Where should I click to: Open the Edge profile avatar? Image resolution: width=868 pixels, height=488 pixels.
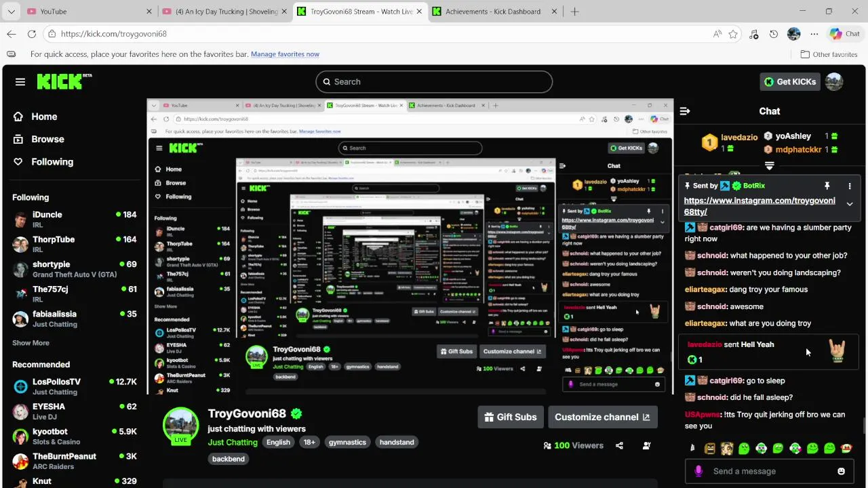794,34
